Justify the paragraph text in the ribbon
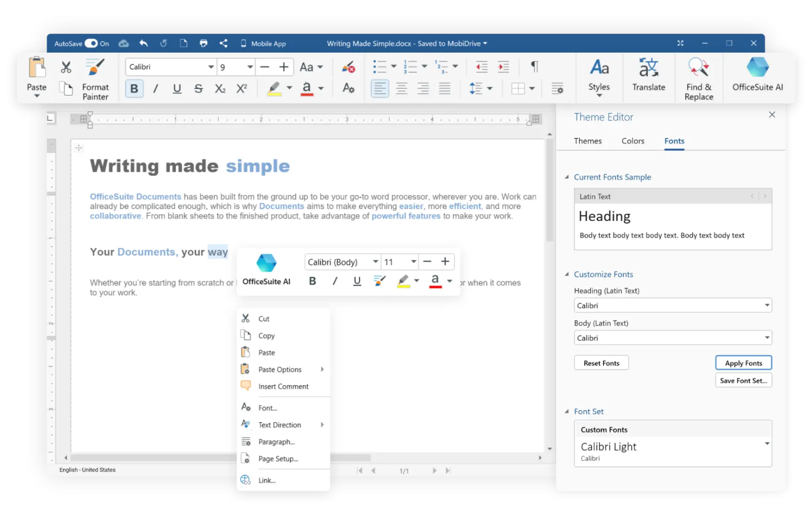The image size is (812, 511). pyautogui.click(x=445, y=89)
